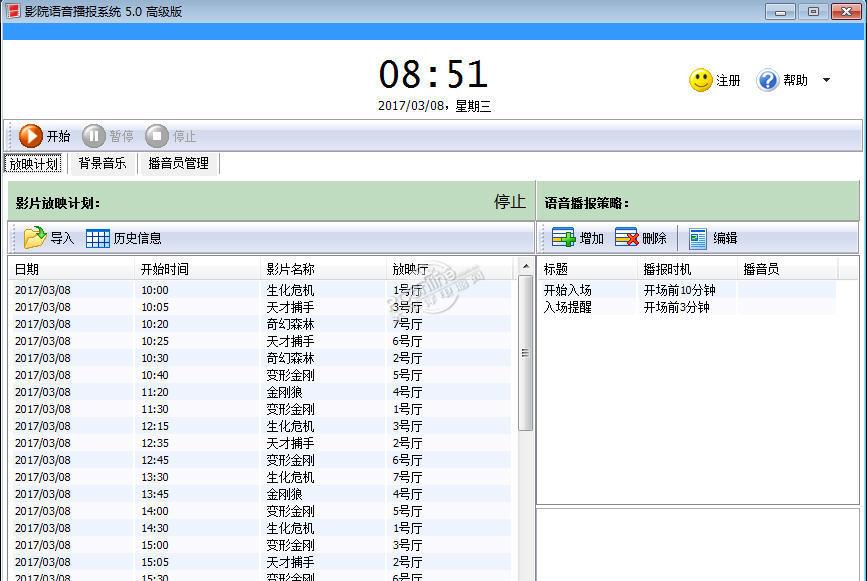Open 帮助 help question mark icon
The image size is (867, 581).
point(767,81)
